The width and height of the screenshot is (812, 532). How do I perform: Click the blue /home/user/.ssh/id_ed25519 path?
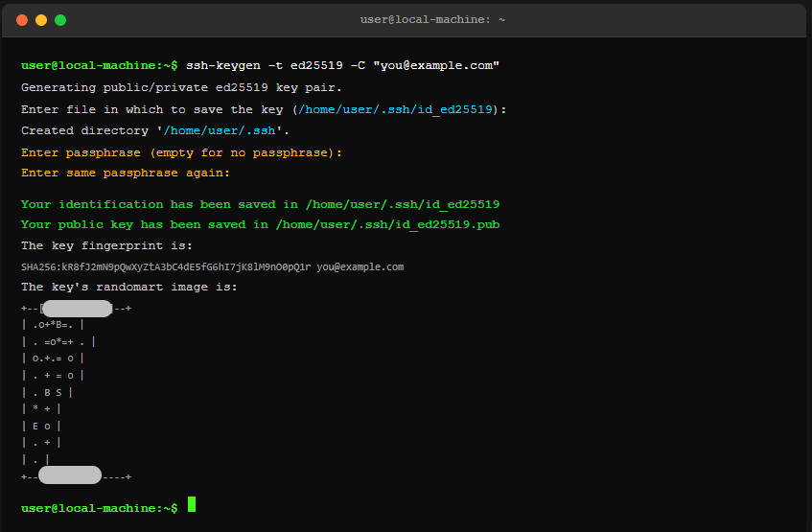(x=399, y=109)
